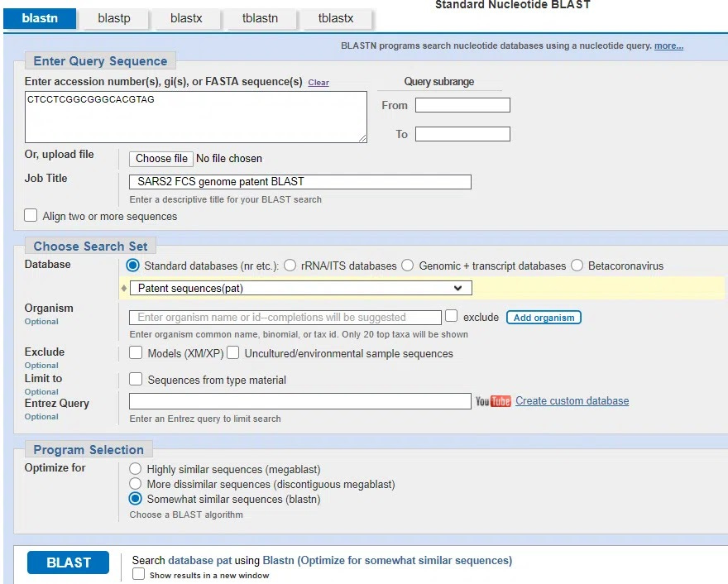This screenshot has height=584, width=728.
Task: Click inside the query sequence text area
Action: click(x=196, y=117)
